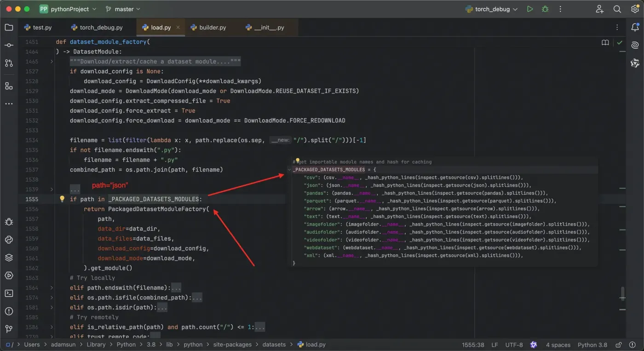Expand the folded elif at line 1564
Viewport: 644px width, 351px height.
coord(52,288)
